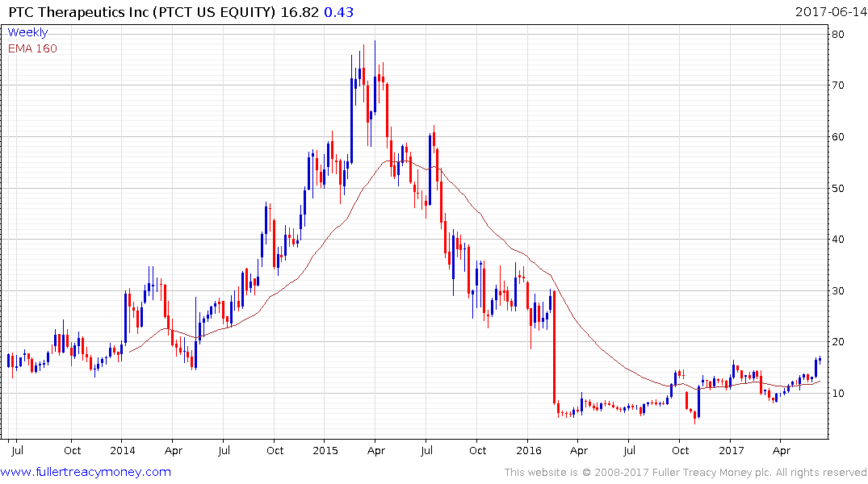Select the date 2017-06-14

click(830, 11)
